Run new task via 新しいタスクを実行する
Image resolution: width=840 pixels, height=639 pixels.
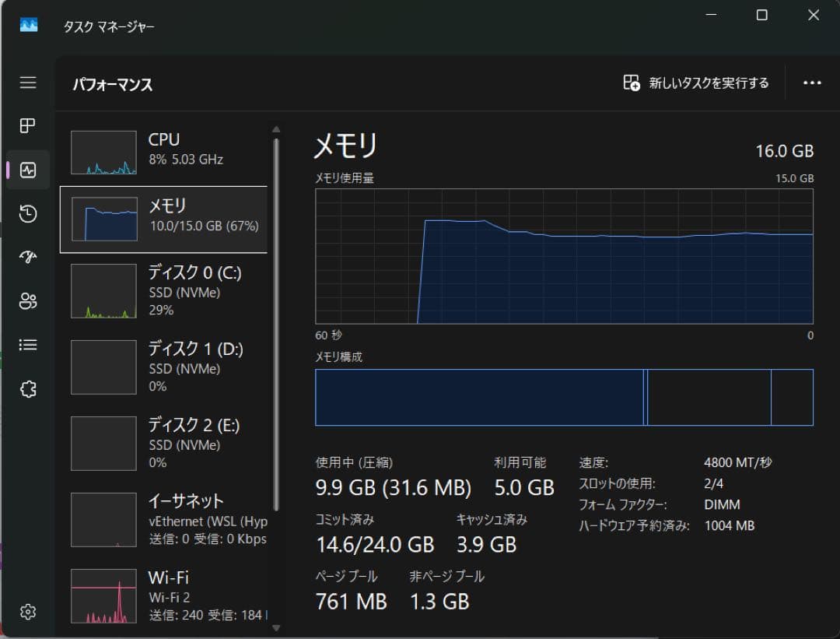tap(696, 83)
